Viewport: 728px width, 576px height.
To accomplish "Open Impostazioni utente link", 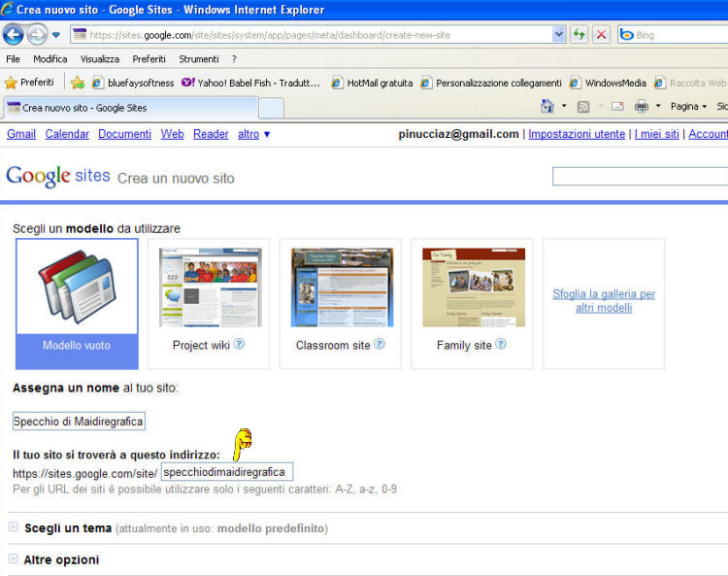I will click(577, 134).
